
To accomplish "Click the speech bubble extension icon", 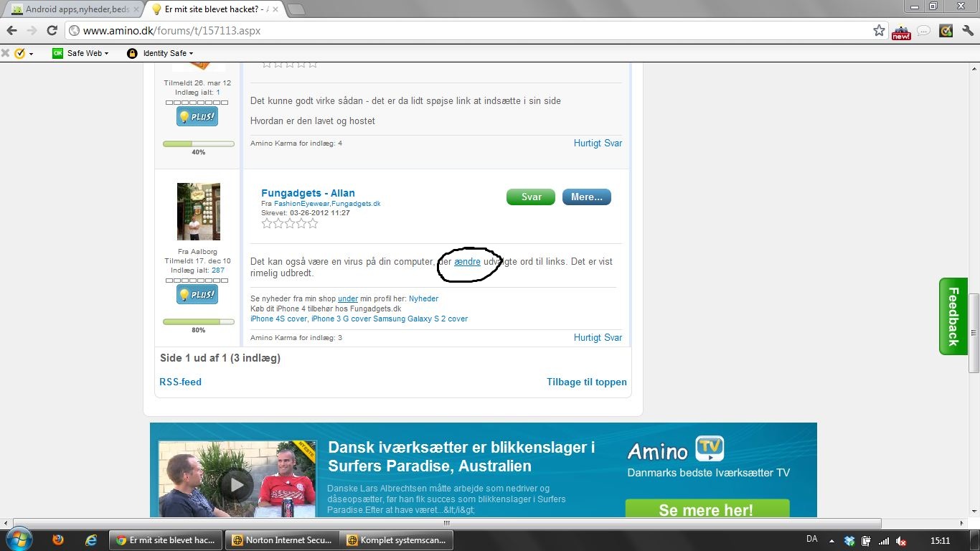I will pos(923,31).
